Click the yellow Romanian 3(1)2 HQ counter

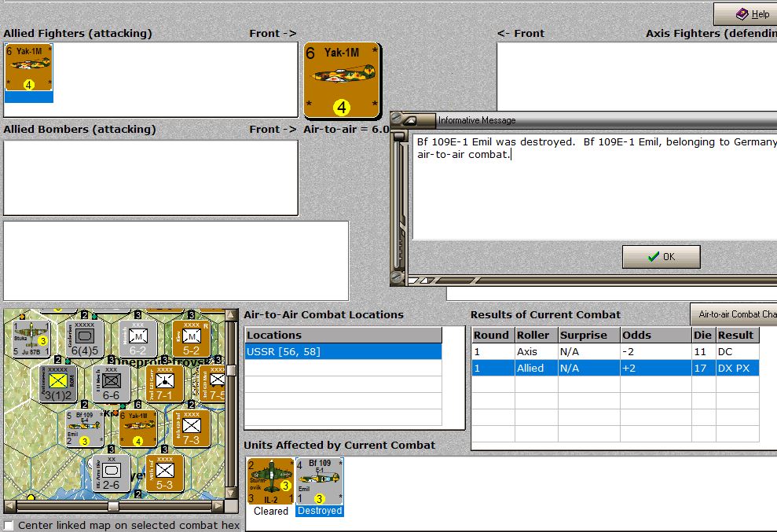pos(58,383)
